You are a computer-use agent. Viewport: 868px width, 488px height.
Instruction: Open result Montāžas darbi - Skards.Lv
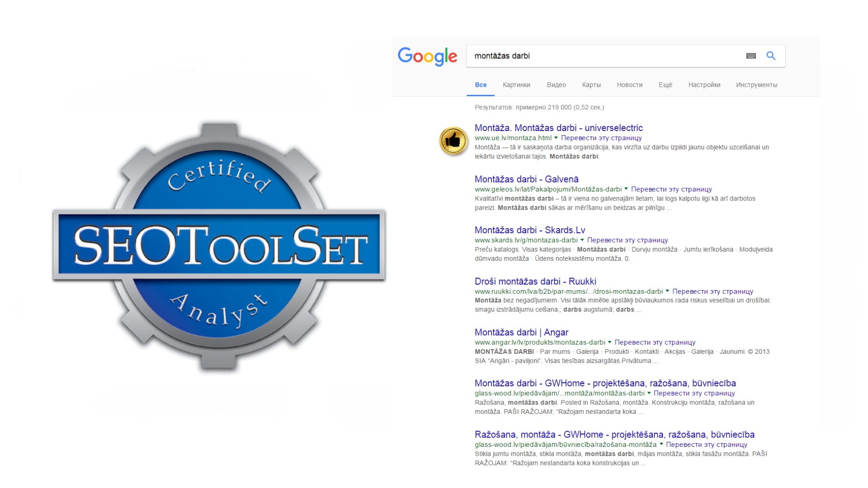click(x=530, y=230)
